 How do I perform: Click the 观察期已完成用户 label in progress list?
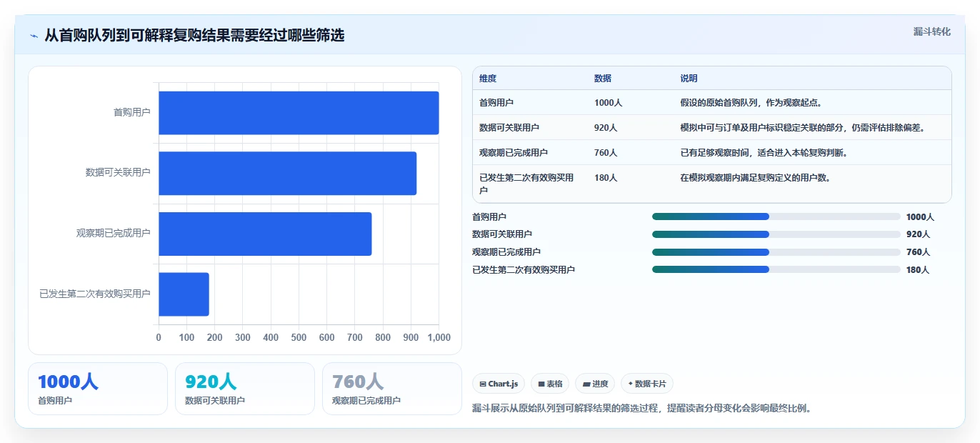click(506, 252)
